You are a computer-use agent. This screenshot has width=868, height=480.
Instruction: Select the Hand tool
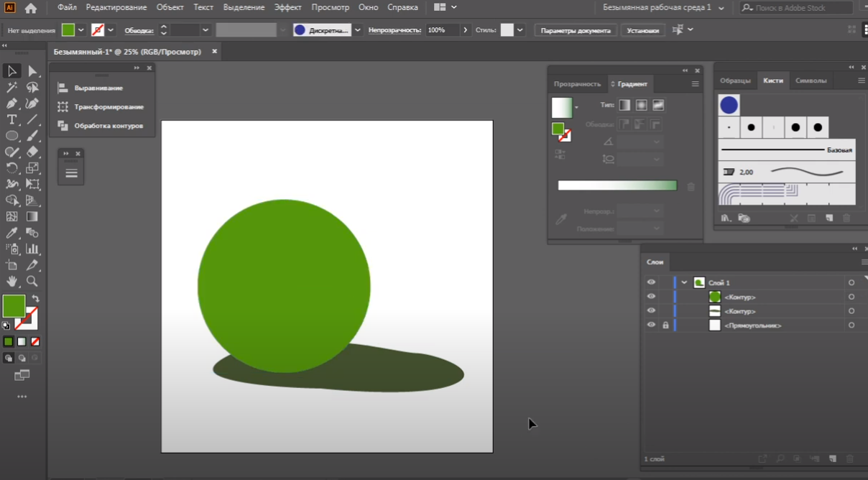coord(12,282)
